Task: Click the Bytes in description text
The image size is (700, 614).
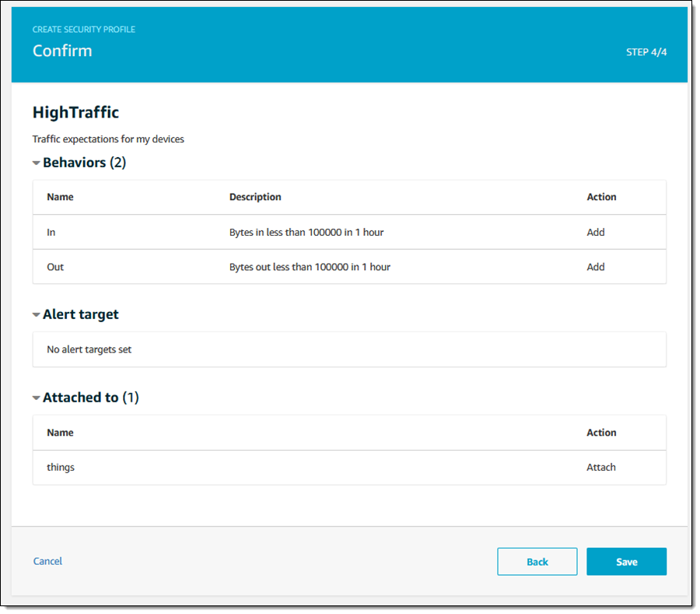Action: click(x=306, y=232)
